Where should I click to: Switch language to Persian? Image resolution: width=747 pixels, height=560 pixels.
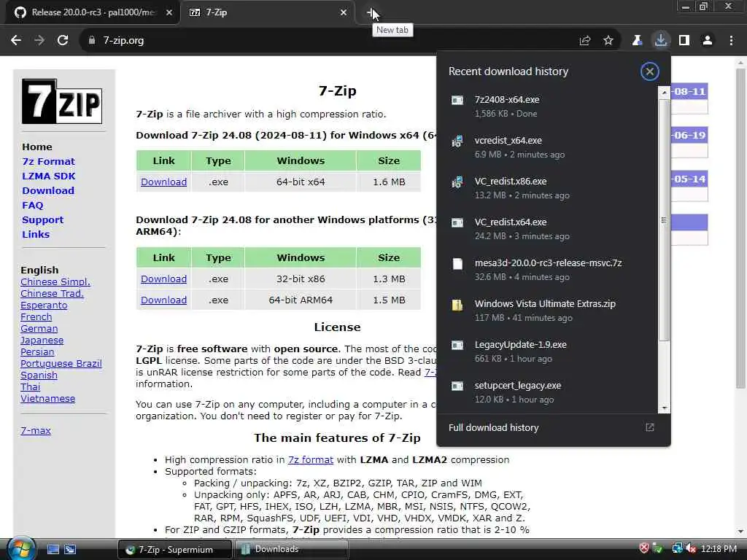click(x=37, y=352)
